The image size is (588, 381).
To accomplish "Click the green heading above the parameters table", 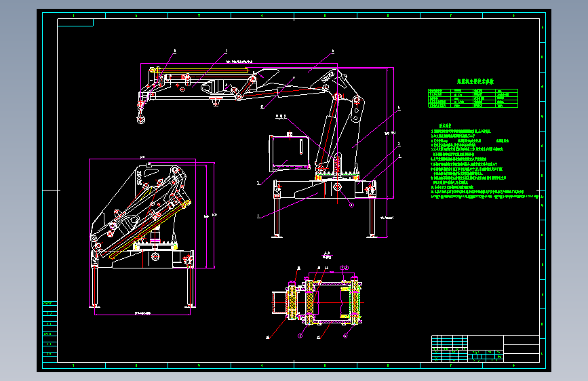I will [x=475, y=81].
